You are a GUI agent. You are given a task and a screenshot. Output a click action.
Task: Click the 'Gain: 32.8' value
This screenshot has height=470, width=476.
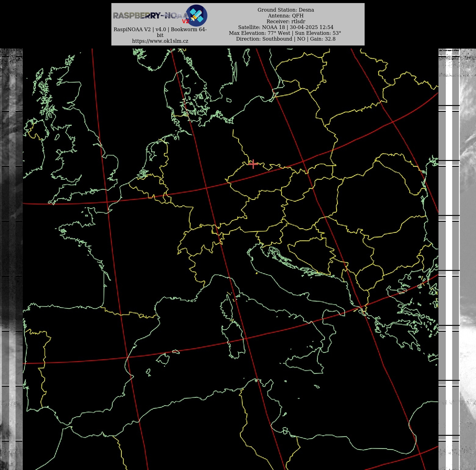coord(323,39)
